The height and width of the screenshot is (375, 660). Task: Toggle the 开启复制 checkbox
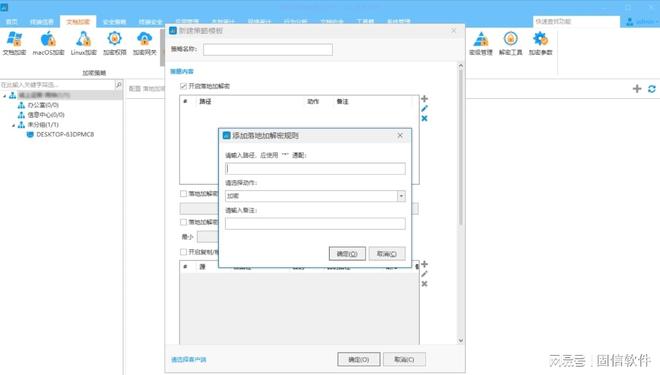pyautogui.click(x=183, y=252)
